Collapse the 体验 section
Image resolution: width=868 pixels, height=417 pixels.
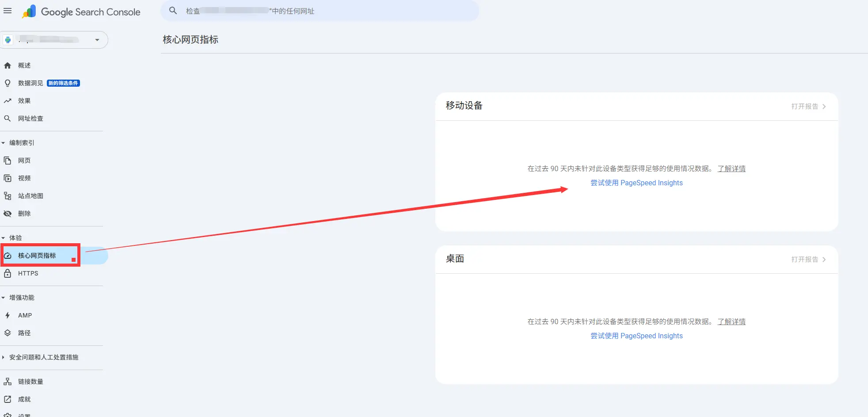[x=4, y=238]
